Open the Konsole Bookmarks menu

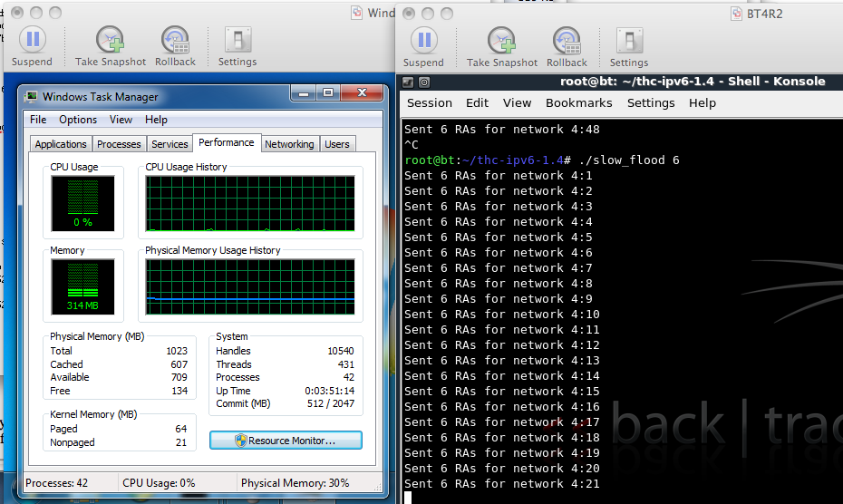pyautogui.click(x=579, y=102)
